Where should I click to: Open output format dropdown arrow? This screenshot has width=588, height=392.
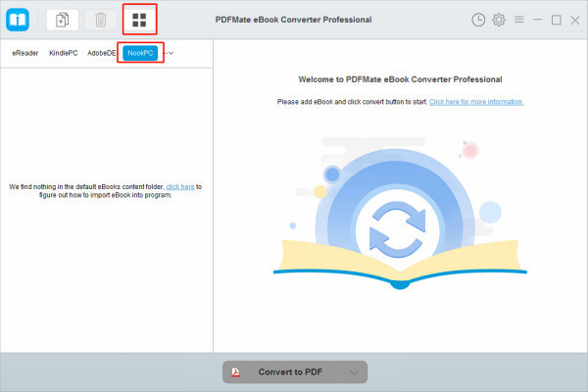[355, 371]
